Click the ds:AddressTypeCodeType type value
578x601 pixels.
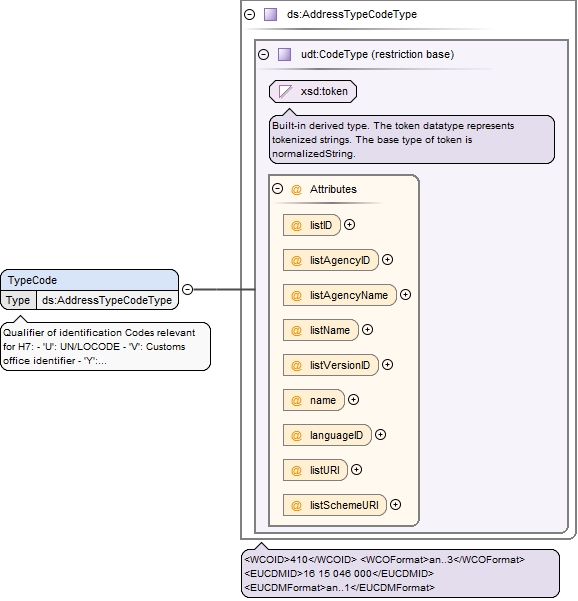(x=107, y=300)
